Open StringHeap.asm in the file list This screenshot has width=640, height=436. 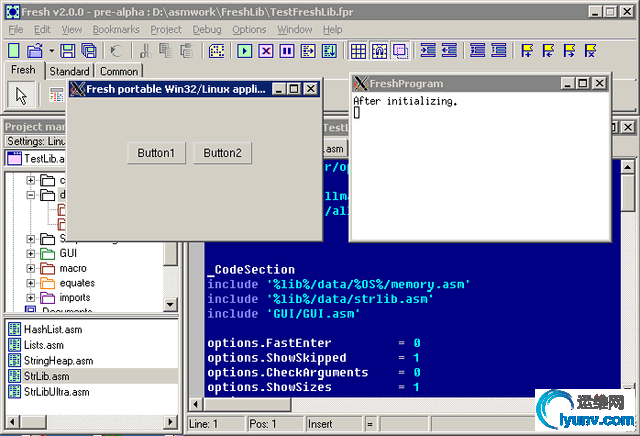pyautogui.click(x=58, y=360)
